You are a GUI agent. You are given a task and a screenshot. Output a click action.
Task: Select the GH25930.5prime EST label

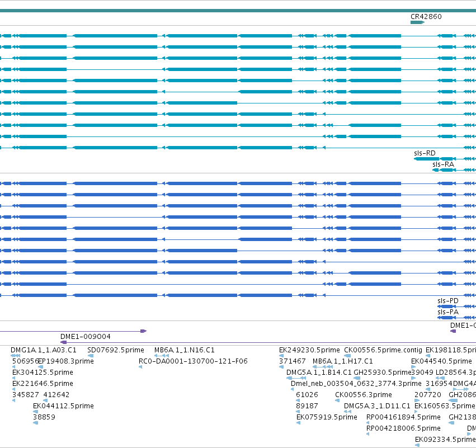click(383, 372)
